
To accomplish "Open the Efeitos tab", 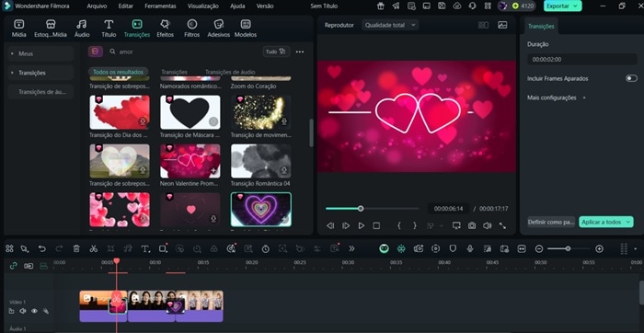I will pos(165,29).
